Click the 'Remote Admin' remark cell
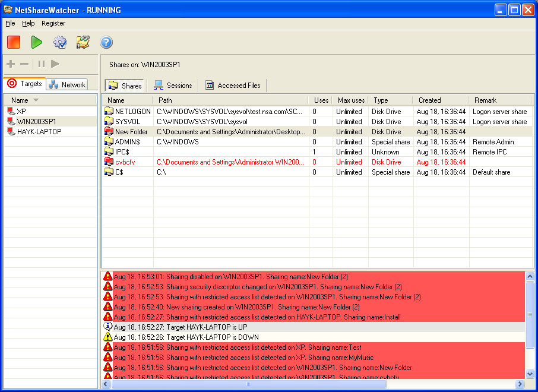This screenshot has height=392, width=538. [493, 142]
